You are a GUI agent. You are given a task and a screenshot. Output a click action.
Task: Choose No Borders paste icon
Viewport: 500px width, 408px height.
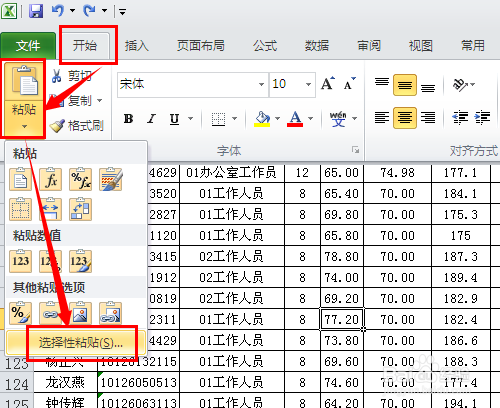[x=21, y=209]
